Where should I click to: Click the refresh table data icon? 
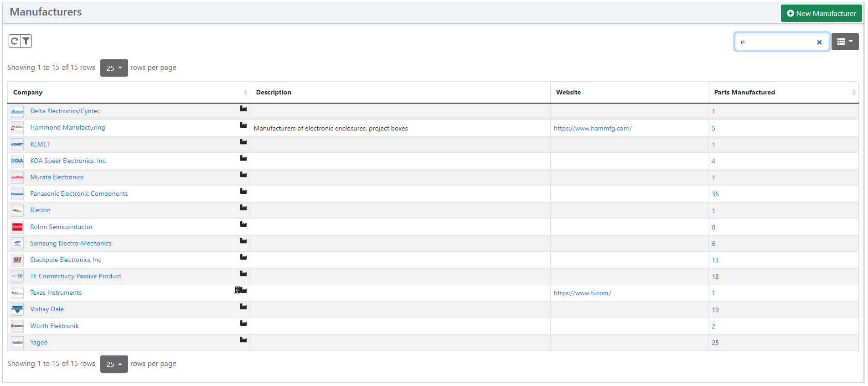click(x=15, y=42)
